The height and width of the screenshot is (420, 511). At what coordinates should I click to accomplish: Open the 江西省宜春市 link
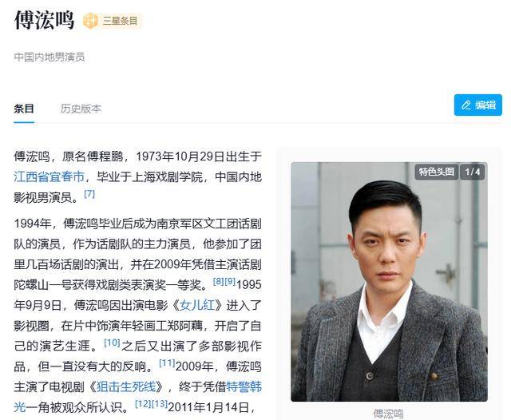[x=50, y=176]
